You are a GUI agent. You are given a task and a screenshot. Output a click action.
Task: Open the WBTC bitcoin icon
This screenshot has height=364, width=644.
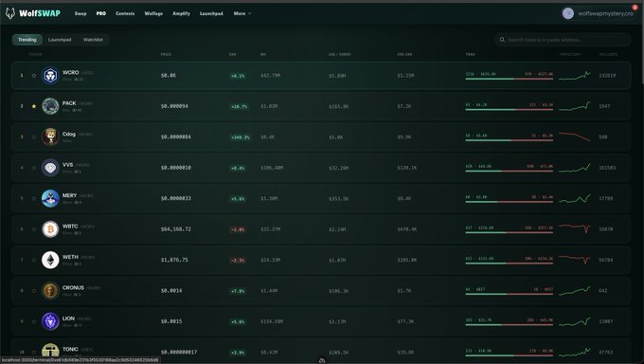[50, 229]
